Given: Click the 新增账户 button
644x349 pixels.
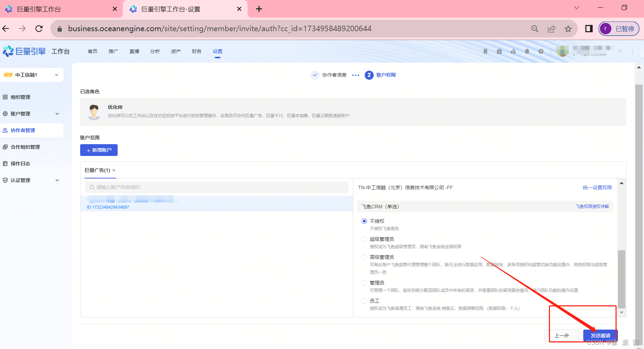Looking at the screenshot, I should tap(99, 150).
